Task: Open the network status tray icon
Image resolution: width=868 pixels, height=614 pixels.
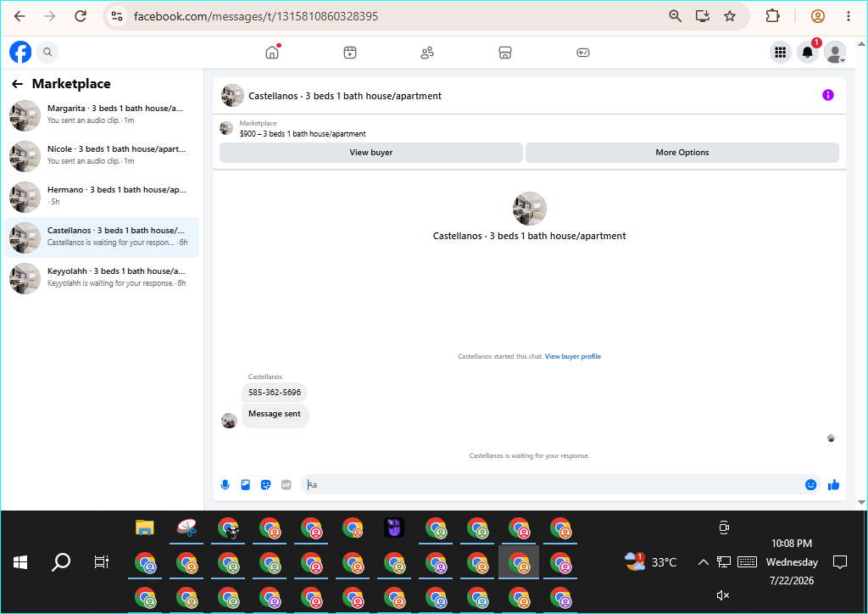Action: 724,562
